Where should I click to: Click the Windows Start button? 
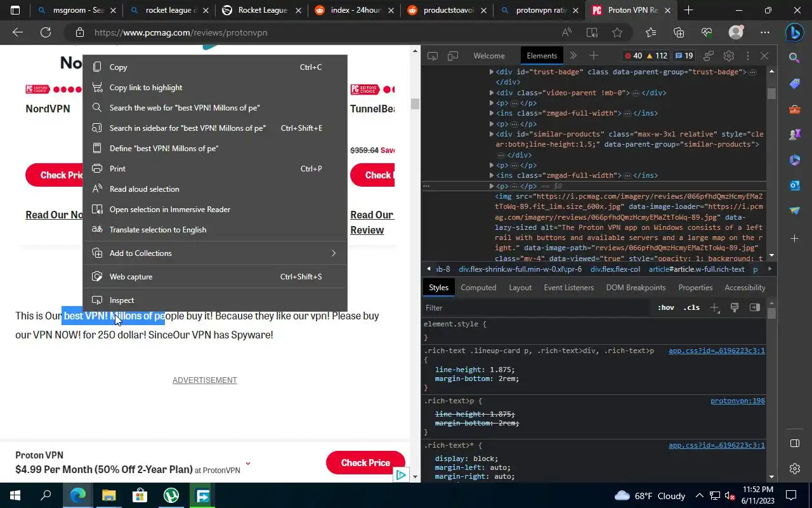click(15, 495)
